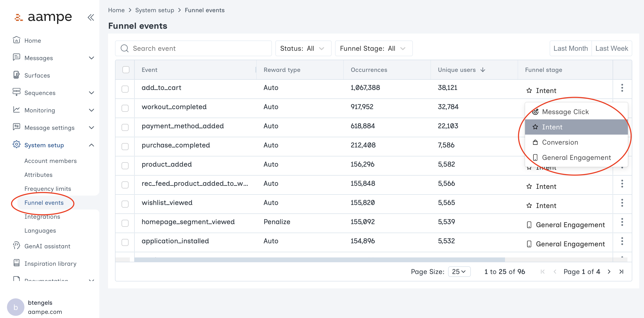Check the wishlist_viewed row checkbox
Image resolution: width=644 pixels, height=318 pixels.
coord(125,204)
